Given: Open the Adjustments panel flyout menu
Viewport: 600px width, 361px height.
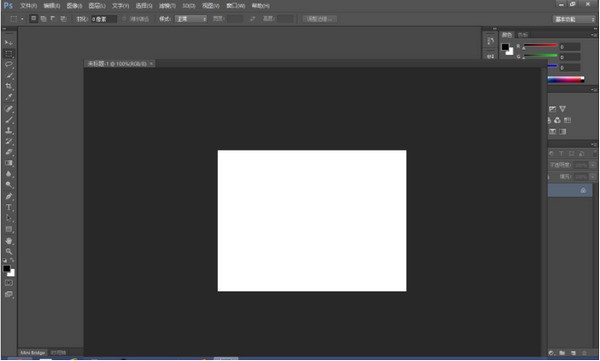Looking at the screenshot, I should click(x=593, y=90).
